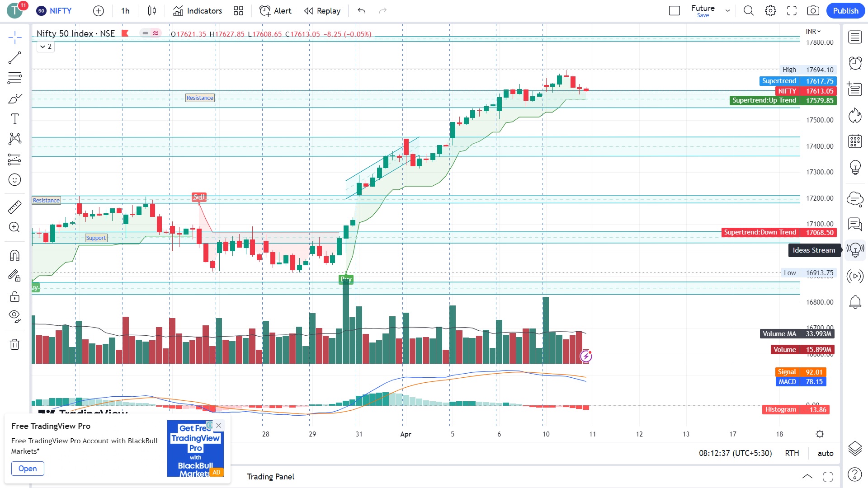The width and height of the screenshot is (868, 488).
Task: Hide all drawings with eye icon
Action: [15, 316]
